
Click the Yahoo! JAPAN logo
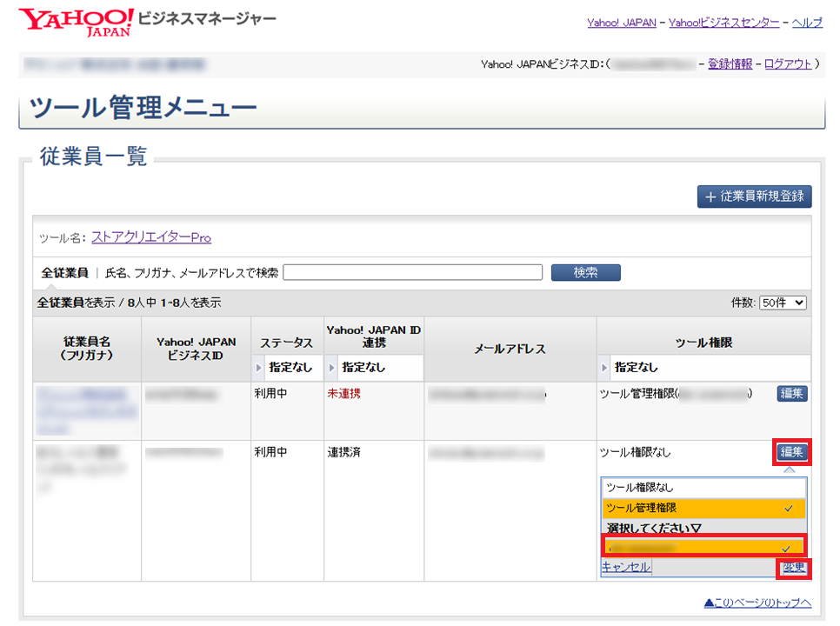click(x=77, y=22)
